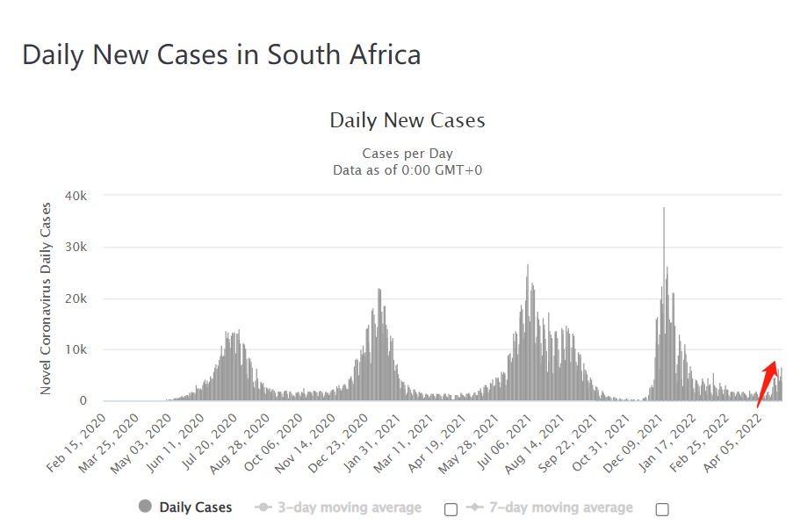Click the Novel Coronavirus Daily Cases axis title
Image resolution: width=793 pixels, height=532 pixels.
click(x=46, y=298)
